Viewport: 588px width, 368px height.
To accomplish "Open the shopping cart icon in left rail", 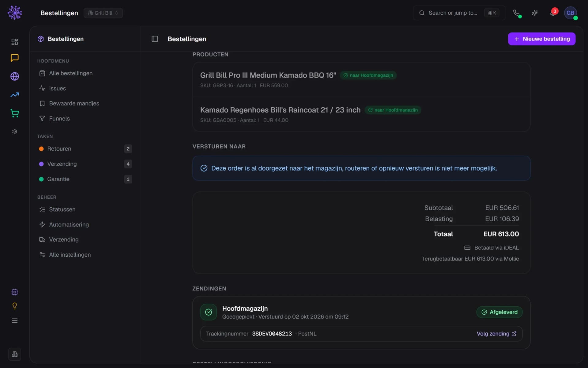I will coord(15,113).
